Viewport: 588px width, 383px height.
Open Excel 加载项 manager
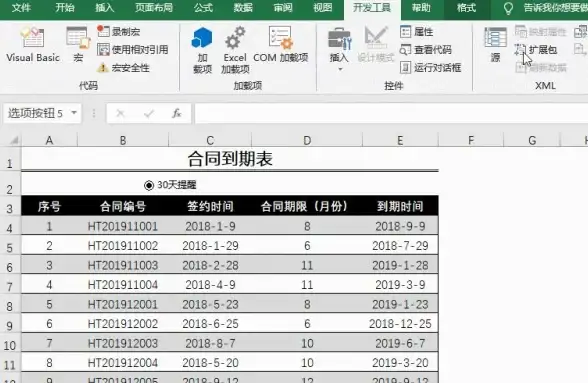pos(235,50)
